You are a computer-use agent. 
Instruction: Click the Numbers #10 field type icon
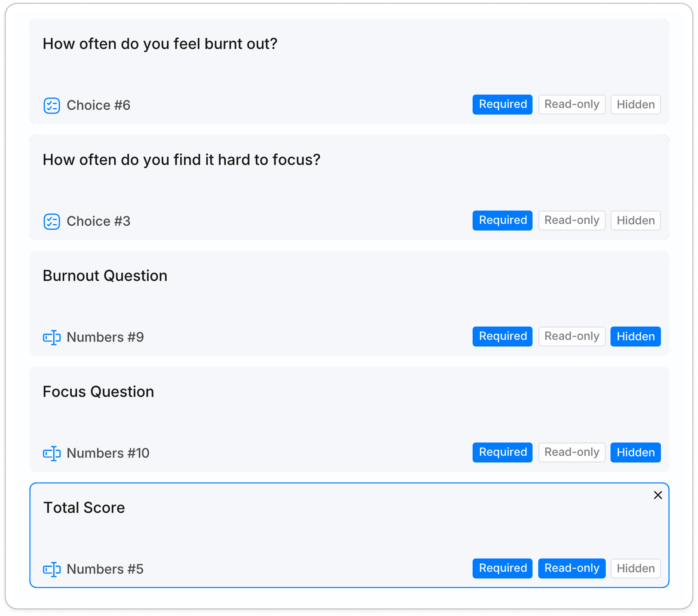52,453
